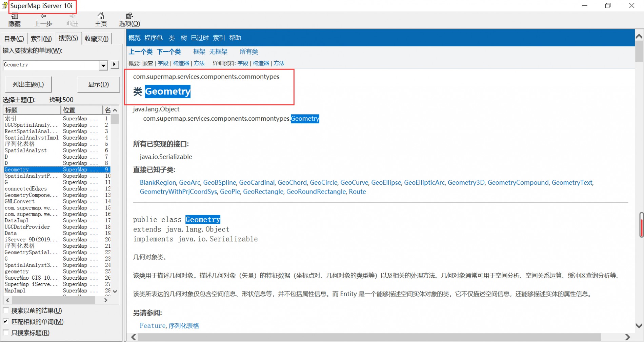Image resolution: width=644 pixels, height=342 pixels.
Task: Open the 序列化表格 see-also link
Action: (184, 325)
